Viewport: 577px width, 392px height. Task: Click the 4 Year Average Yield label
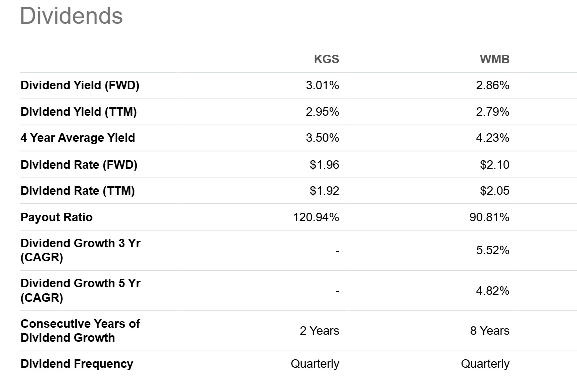78,138
